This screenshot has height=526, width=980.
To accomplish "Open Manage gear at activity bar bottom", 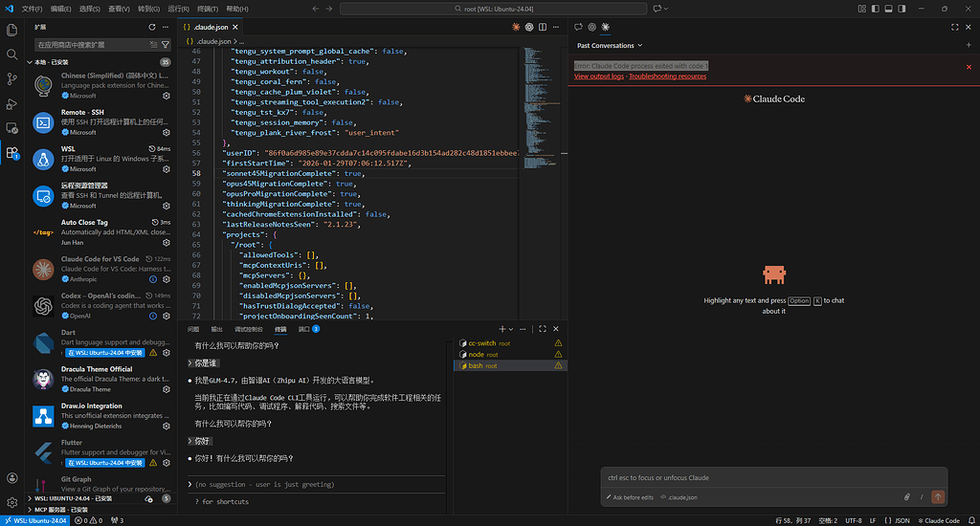I will point(11,502).
